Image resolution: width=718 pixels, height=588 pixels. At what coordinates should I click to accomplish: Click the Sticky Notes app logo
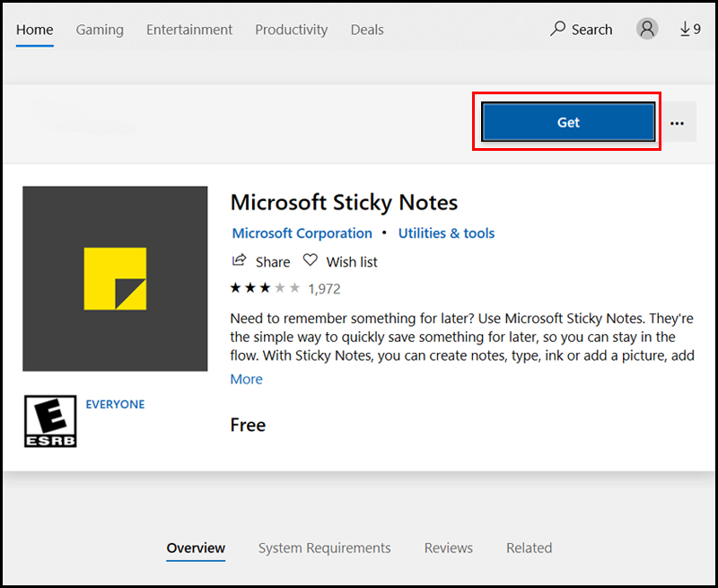click(115, 278)
